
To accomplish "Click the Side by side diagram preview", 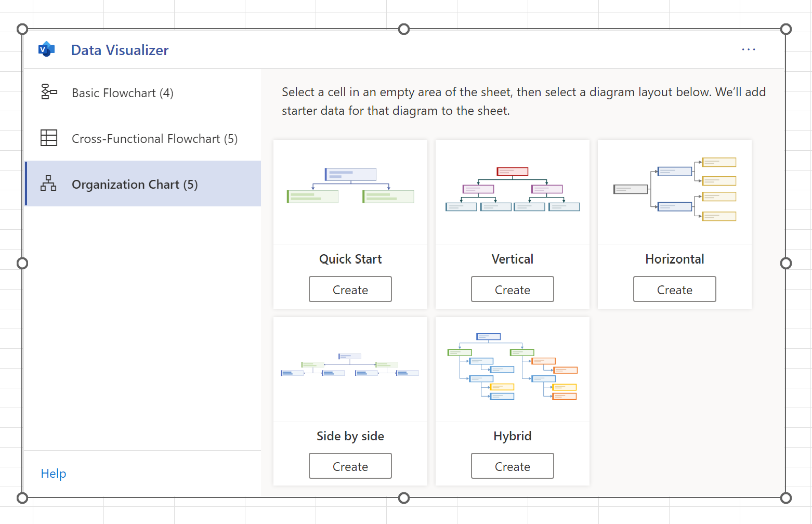I will 350,366.
